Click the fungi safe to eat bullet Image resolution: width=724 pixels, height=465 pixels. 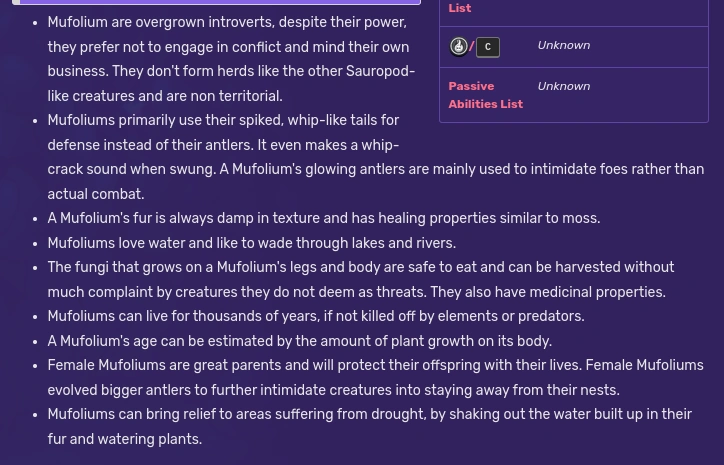pyautogui.click(x=360, y=268)
